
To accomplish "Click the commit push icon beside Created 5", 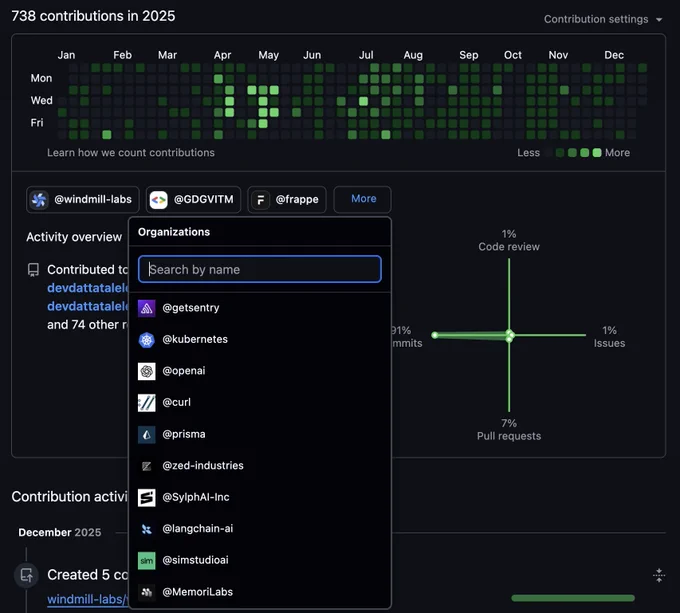I will pos(26,575).
